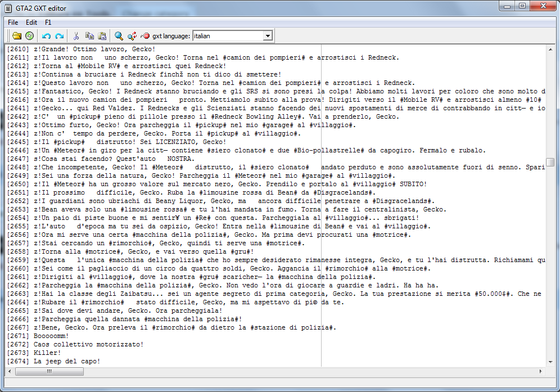Click line [2611] "Il lavoro non uno scherzo"
560x392 pixels.
click(x=203, y=57)
